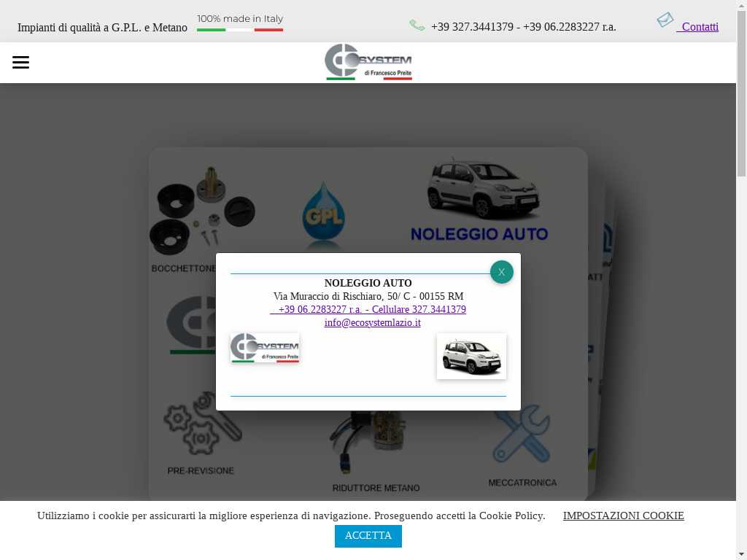
Task: Click the info@ecosystemlazio.it email link
Action: tap(372, 323)
